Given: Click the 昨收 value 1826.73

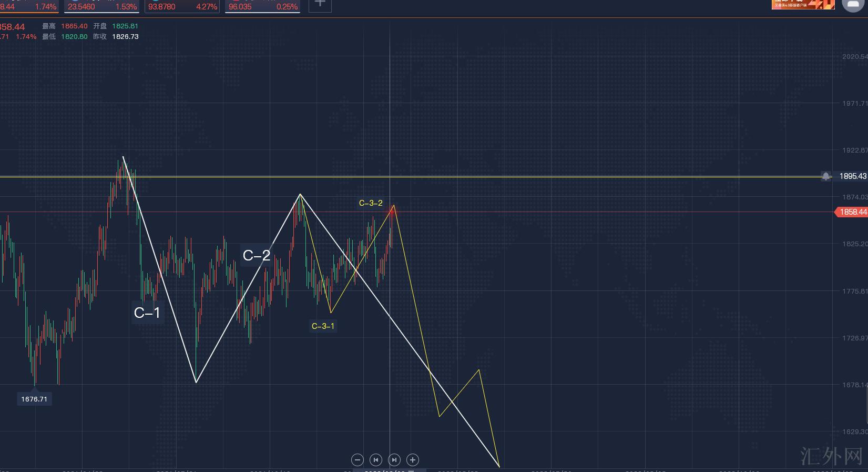Looking at the screenshot, I should 125,36.
